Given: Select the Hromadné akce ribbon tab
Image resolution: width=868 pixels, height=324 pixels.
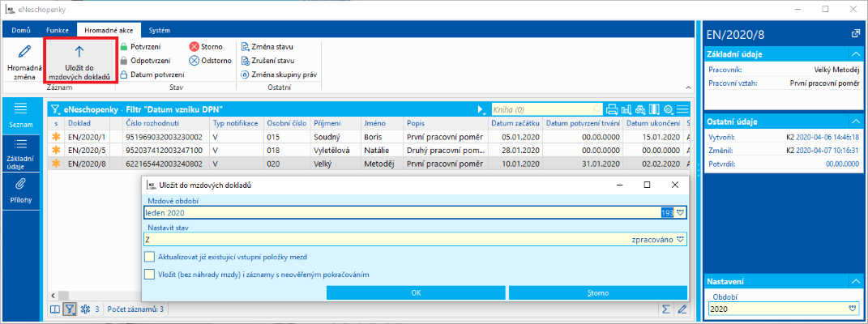Looking at the screenshot, I should 109,30.
